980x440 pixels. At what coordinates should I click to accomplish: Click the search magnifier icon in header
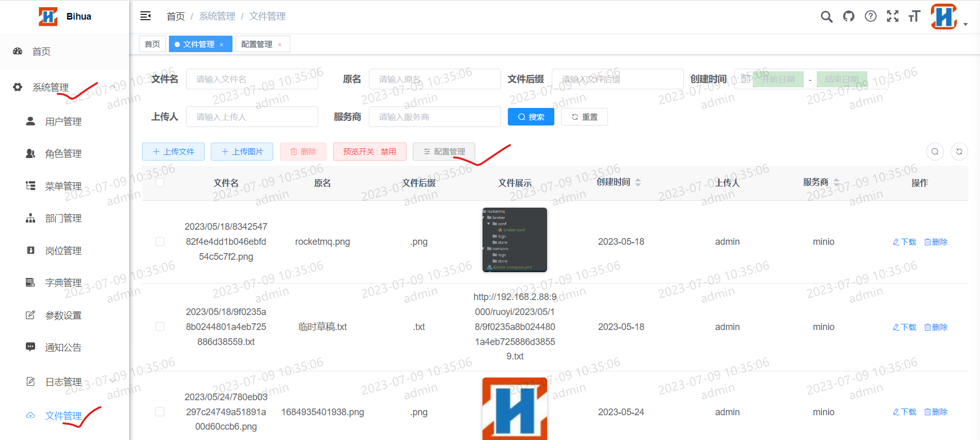826,17
